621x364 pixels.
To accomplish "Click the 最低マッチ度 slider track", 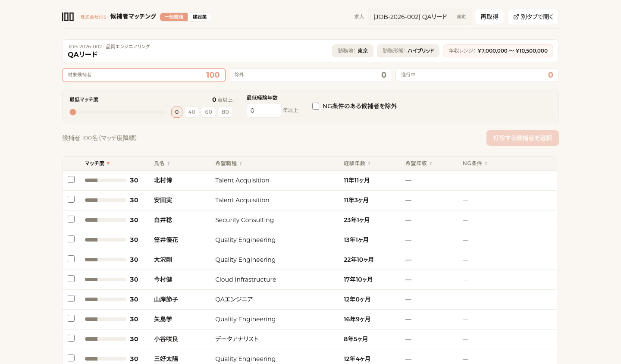I will [x=118, y=112].
